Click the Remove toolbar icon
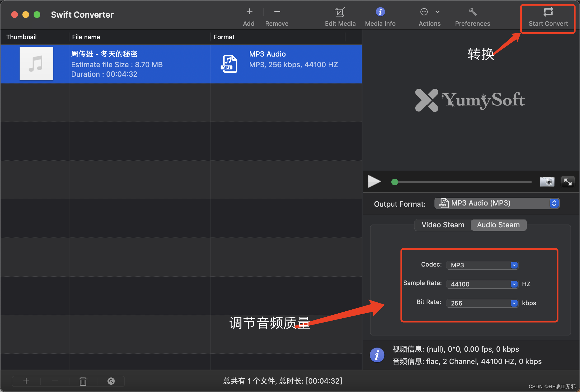 [277, 12]
